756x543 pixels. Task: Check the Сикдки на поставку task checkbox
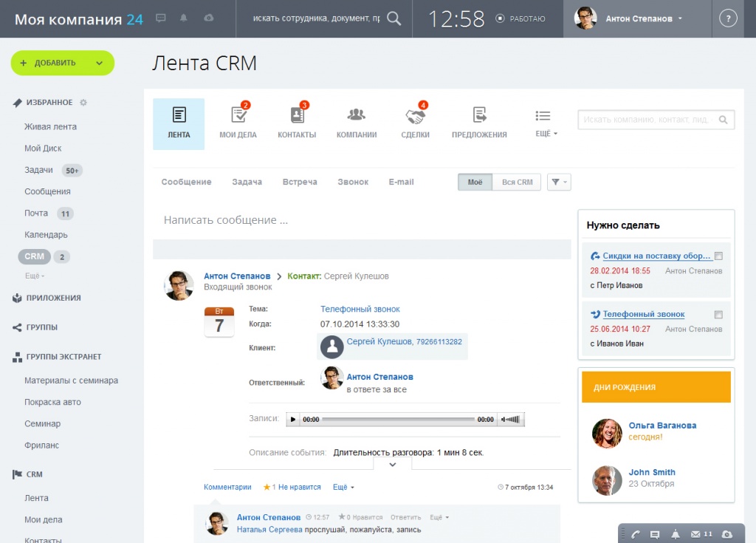[x=718, y=256]
